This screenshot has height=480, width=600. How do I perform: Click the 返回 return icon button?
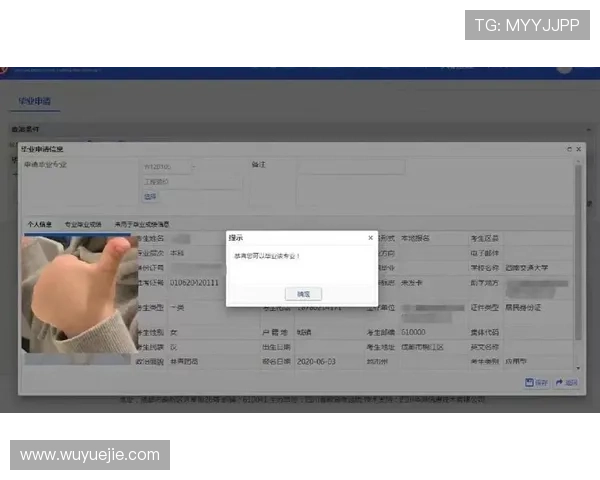pos(566,382)
